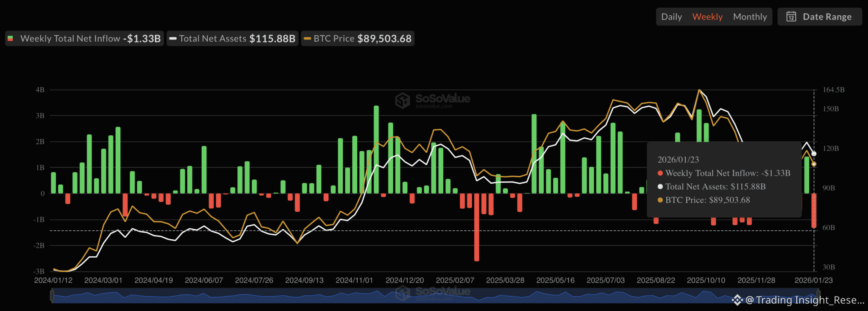This screenshot has width=868, height=311.
Task: Click the white line Total Net Assets icon
Action: pyautogui.click(x=173, y=39)
